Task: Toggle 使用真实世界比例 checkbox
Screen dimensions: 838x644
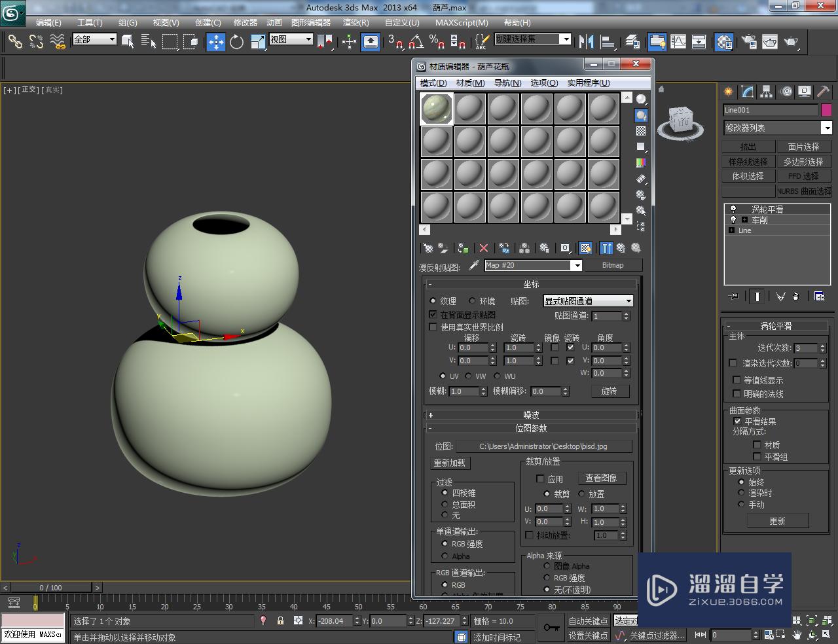Action: tap(433, 327)
